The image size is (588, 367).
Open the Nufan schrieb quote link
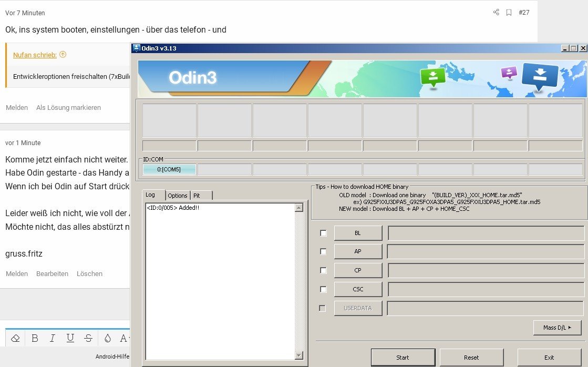(x=35, y=55)
